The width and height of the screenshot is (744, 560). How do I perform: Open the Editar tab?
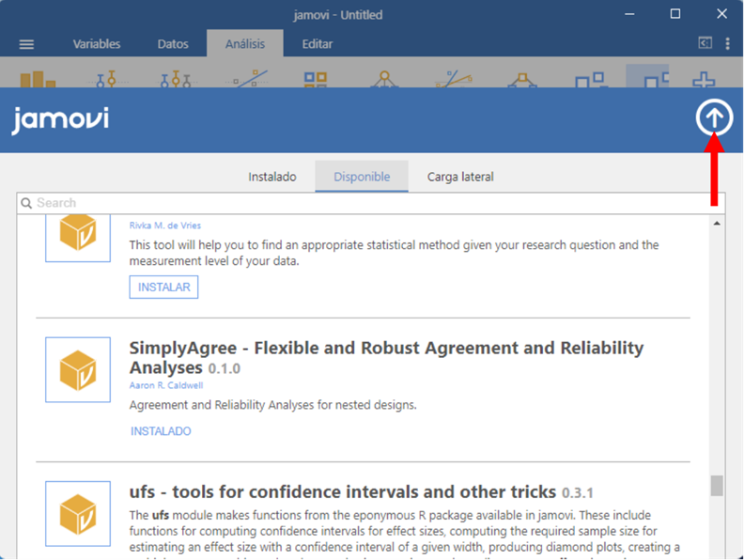pos(318,44)
